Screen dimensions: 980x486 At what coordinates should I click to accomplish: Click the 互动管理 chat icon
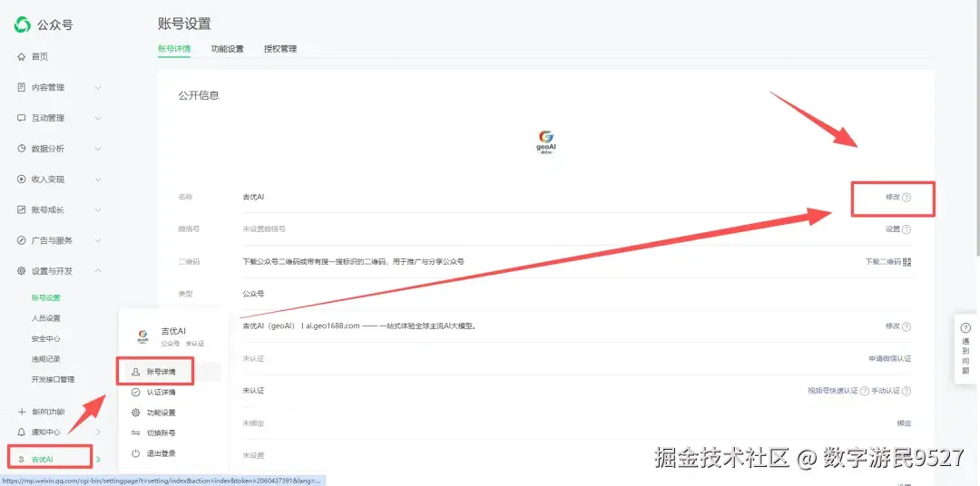(22, 118)
